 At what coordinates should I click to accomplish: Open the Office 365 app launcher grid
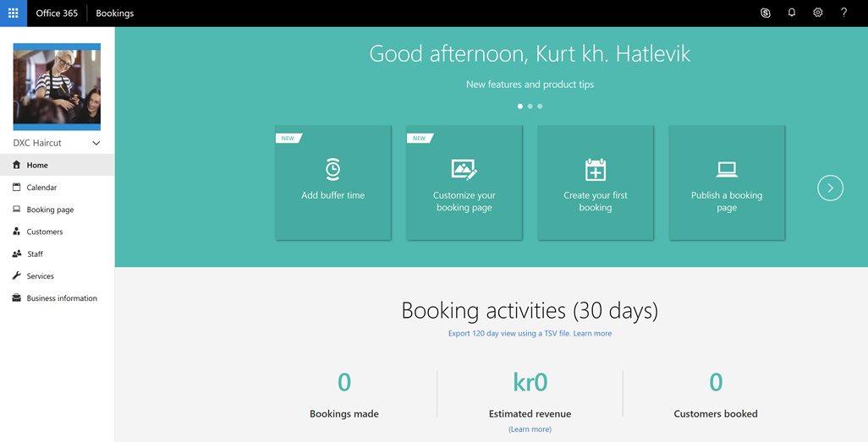pyautogui.click(x=13, y=14)
